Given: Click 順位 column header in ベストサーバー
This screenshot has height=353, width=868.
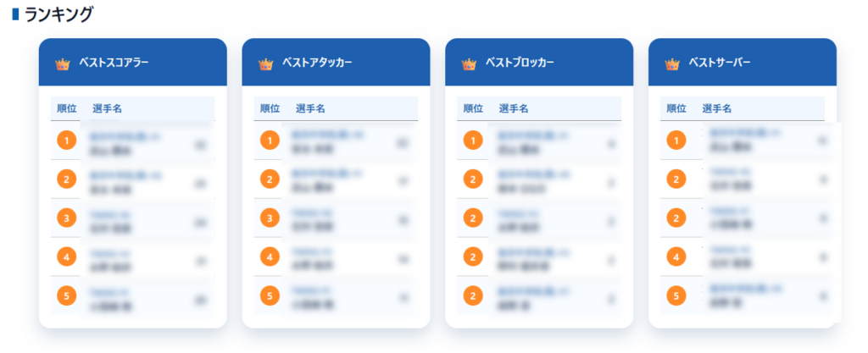Looking at the screenshot, I should (676, 108).
